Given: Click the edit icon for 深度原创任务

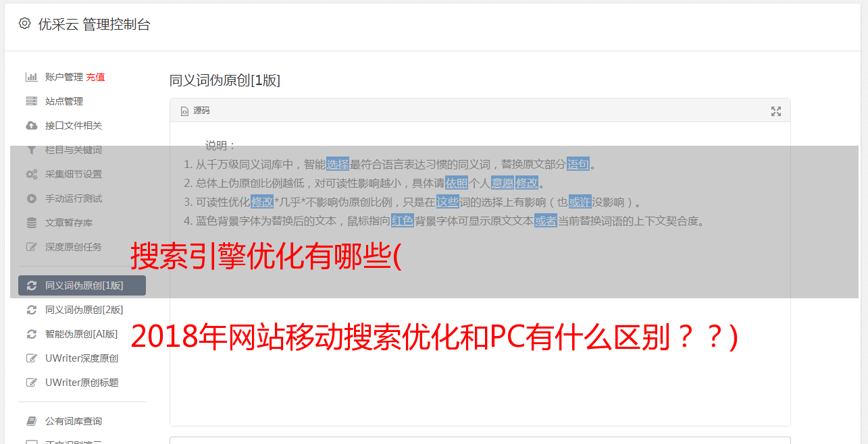Looking at the screenshot, I should (31, 247).
